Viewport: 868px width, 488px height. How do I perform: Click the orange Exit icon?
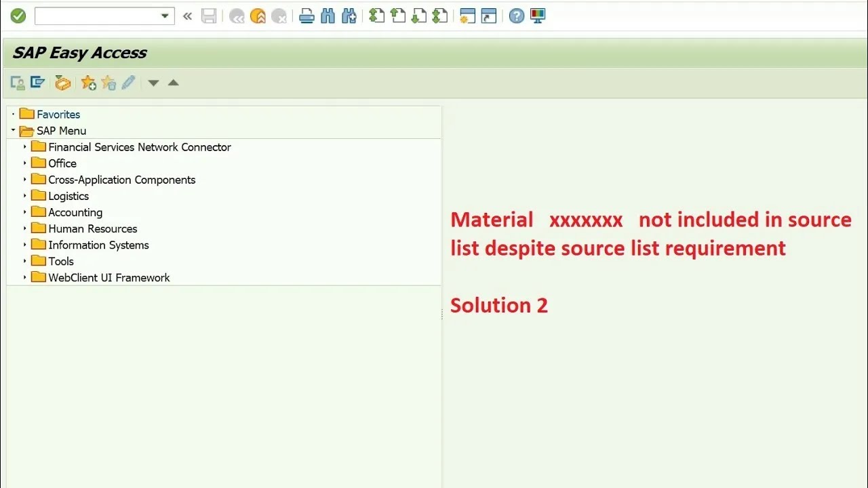258,16
